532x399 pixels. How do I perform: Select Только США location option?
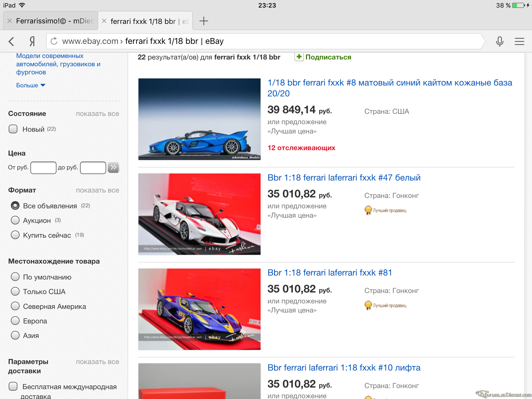pyautogui.click(x=15, y=291)
